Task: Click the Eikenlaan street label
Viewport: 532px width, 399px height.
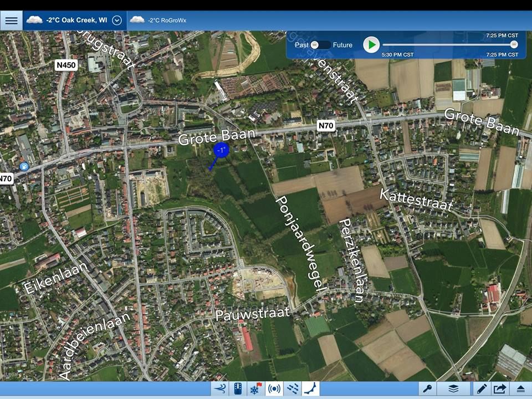Action: click(56, 278)
